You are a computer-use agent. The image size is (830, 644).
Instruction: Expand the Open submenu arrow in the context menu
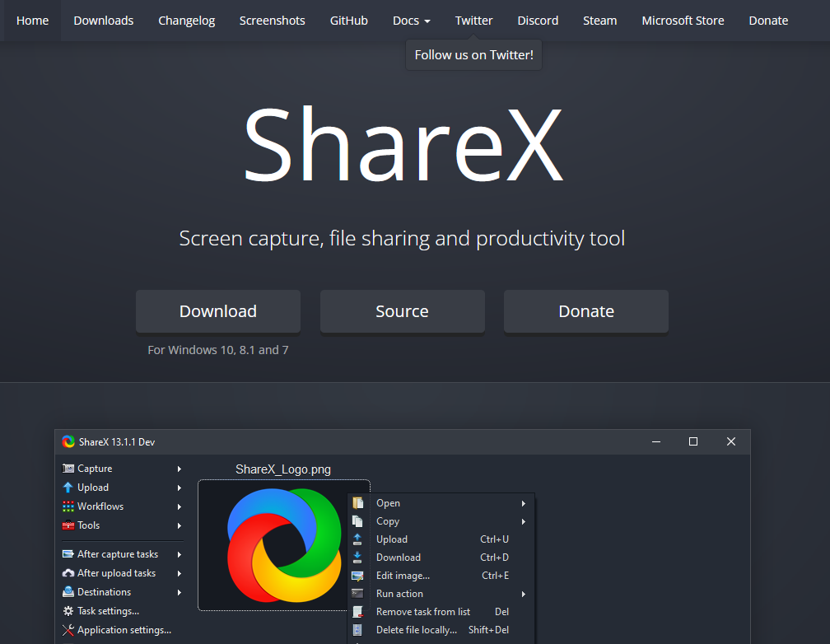(524, 504)
